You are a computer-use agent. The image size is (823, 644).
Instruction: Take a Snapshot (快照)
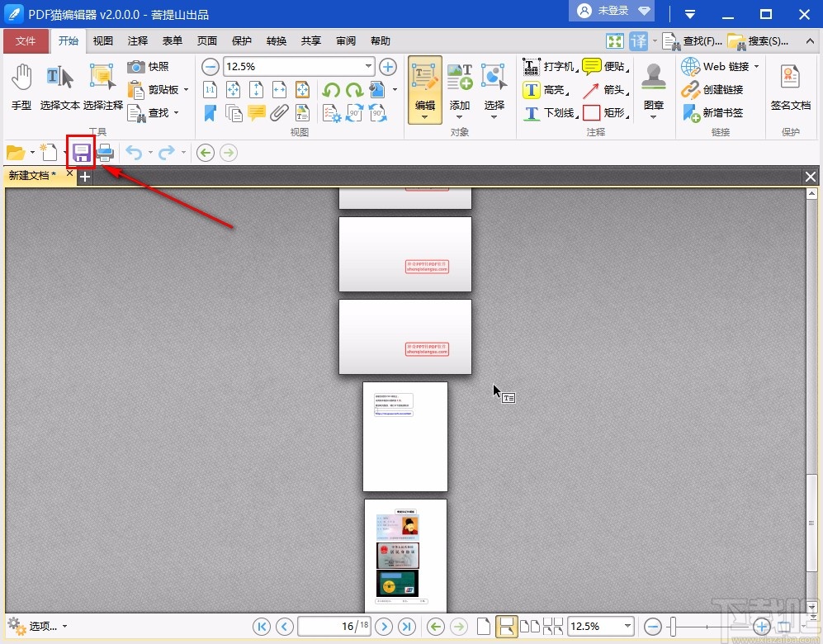pyautogui.click(x=148, y=67)
